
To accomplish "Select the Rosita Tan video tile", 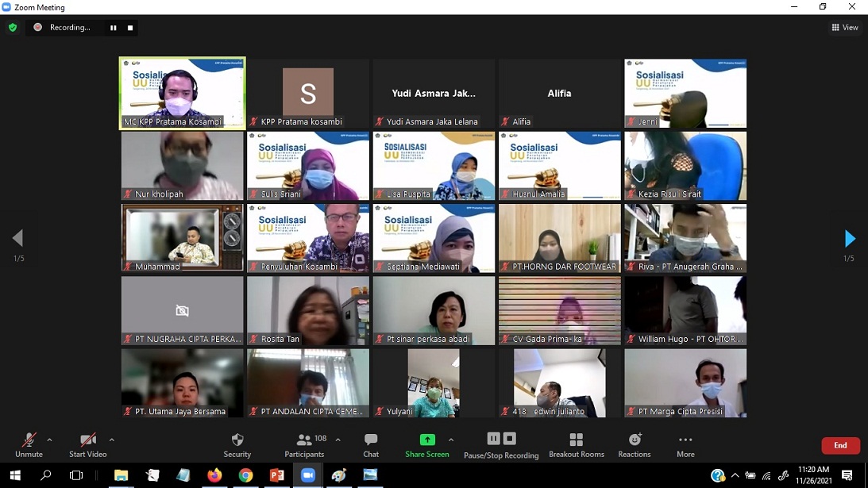I will click(308, 310).
